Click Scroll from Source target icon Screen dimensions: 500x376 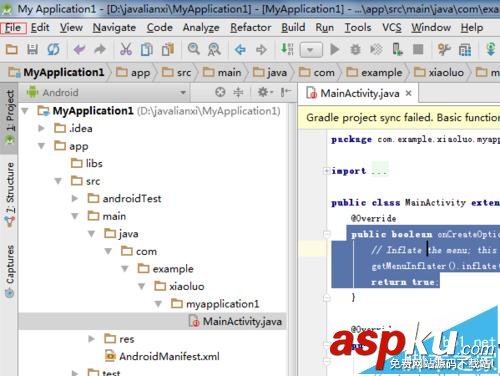click(220, 92)
